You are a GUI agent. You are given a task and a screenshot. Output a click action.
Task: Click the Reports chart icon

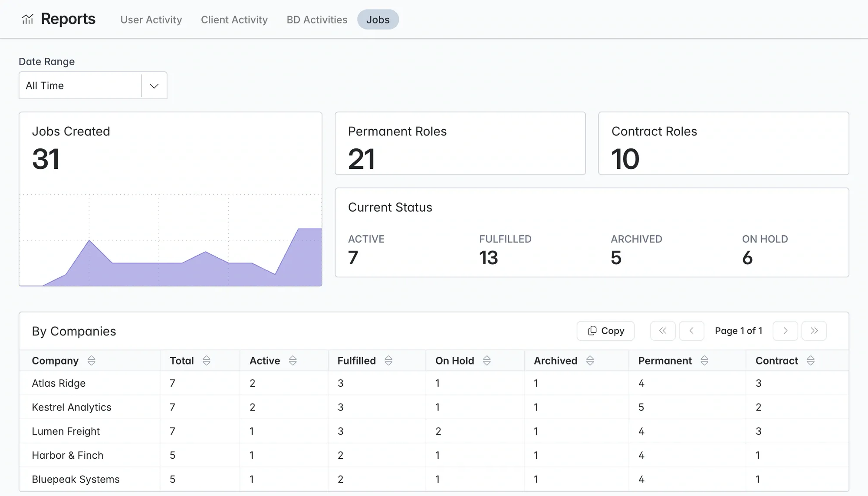tap(27, 19)
